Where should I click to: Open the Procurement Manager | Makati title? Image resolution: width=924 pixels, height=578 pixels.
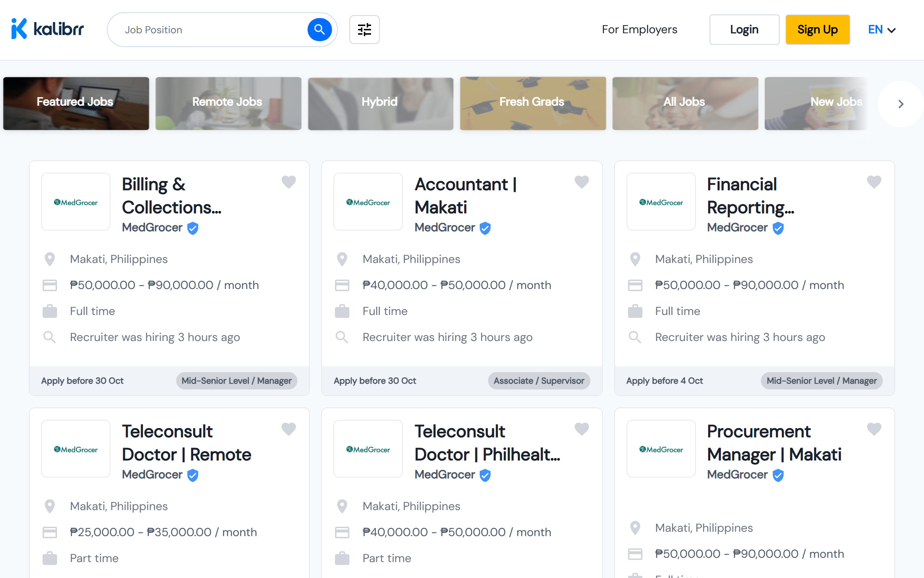tap(774, 443)
